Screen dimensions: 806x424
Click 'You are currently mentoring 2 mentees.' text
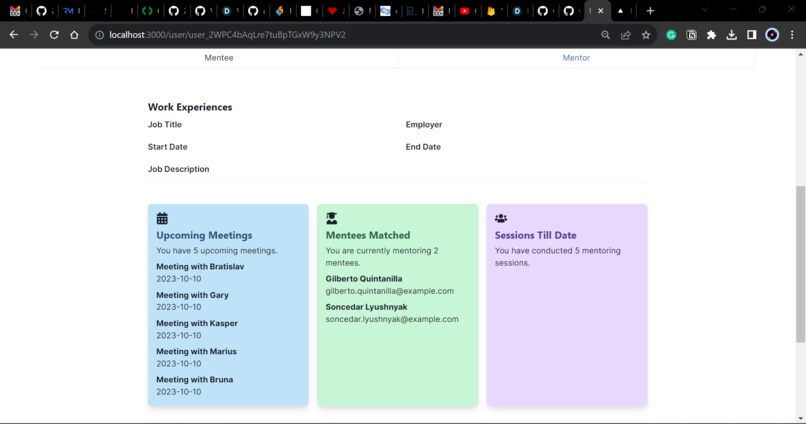pyautogui.click(x=381, y=256)
